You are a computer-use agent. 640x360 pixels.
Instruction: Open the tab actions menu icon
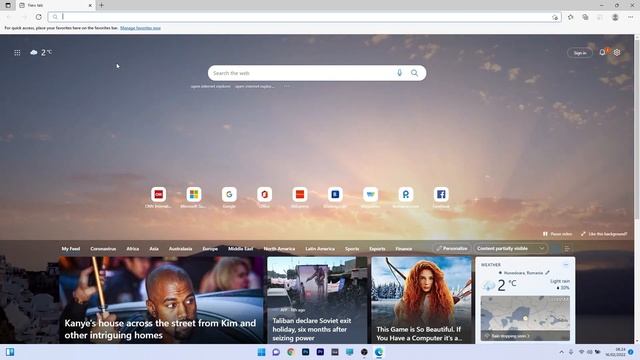coord(8,5)
